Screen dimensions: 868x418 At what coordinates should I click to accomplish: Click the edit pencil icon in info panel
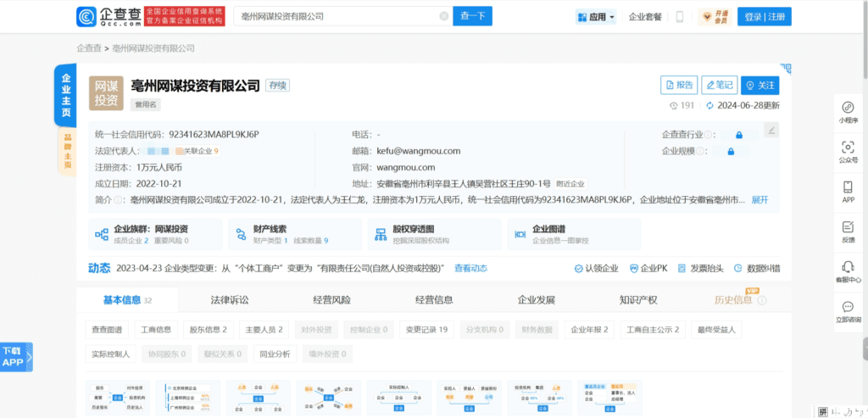click(x=771, y=130)
